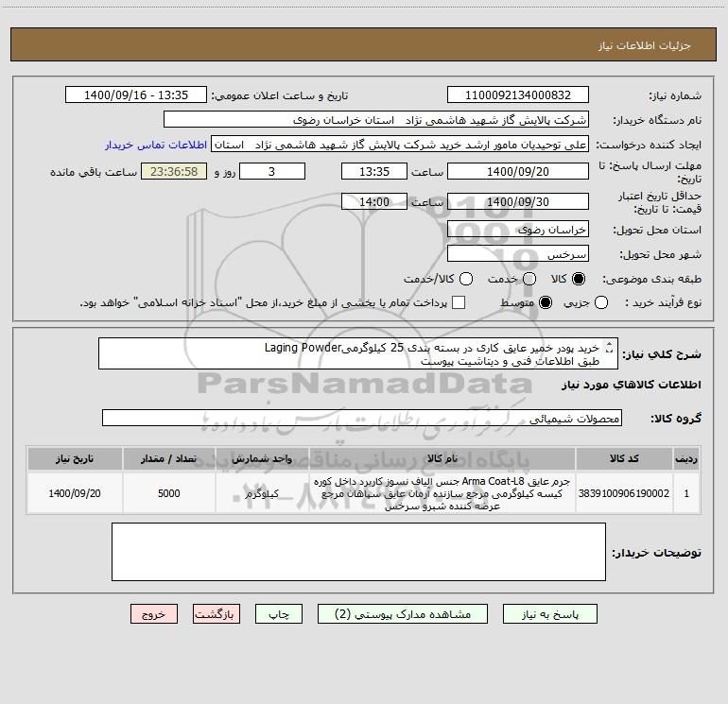Click the quantity cell 5000
The image size is (728, 704).
pos(169,493)
